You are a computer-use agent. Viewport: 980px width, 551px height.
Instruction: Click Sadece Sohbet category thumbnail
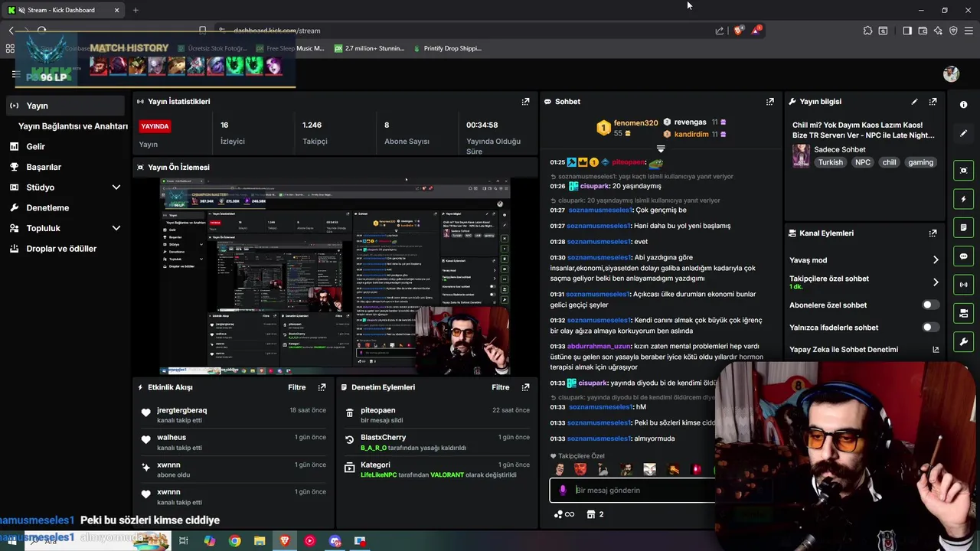tap(801, 155)
